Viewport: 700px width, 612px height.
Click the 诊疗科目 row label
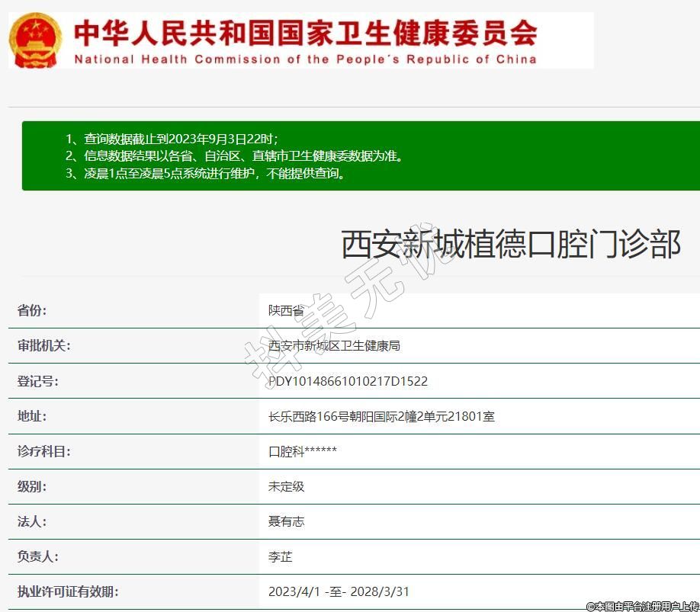pyautogui.click(x=44, y=451)
